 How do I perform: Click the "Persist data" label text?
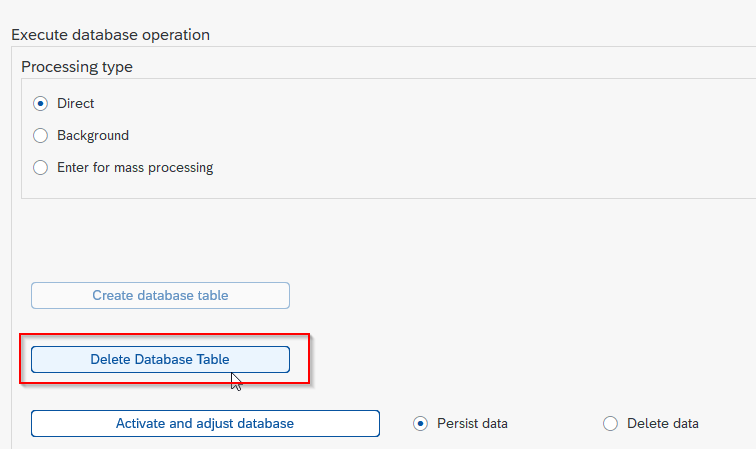click(472, 423)
